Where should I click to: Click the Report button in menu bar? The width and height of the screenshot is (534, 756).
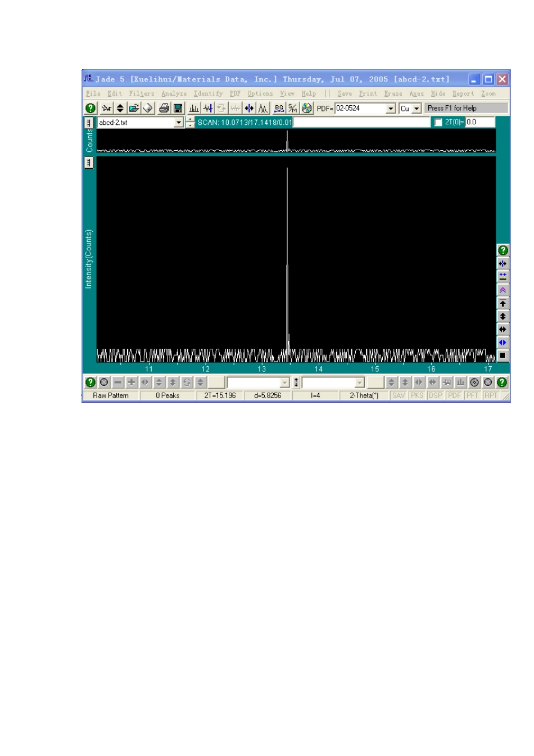pyautogui.click(x=464, y=94)
